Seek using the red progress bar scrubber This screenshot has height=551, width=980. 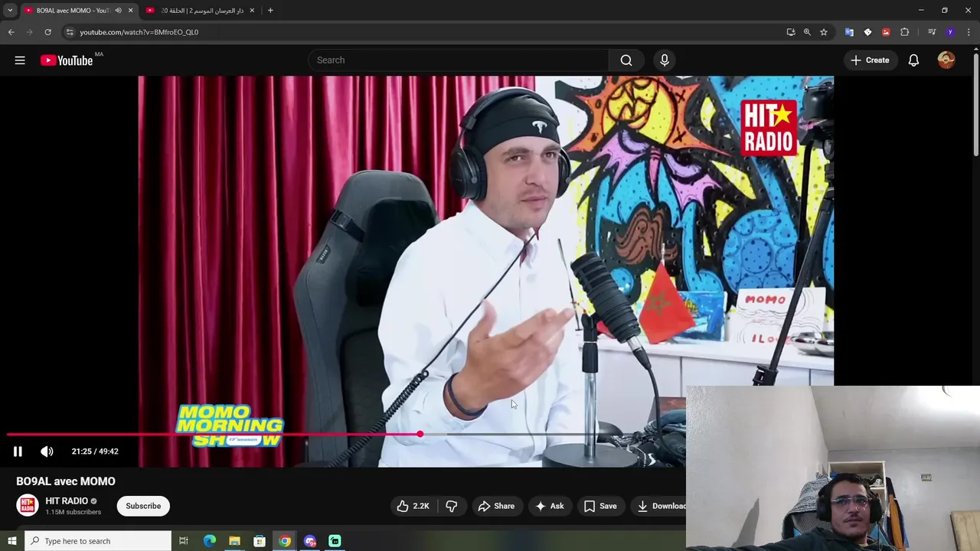(420, 434)
